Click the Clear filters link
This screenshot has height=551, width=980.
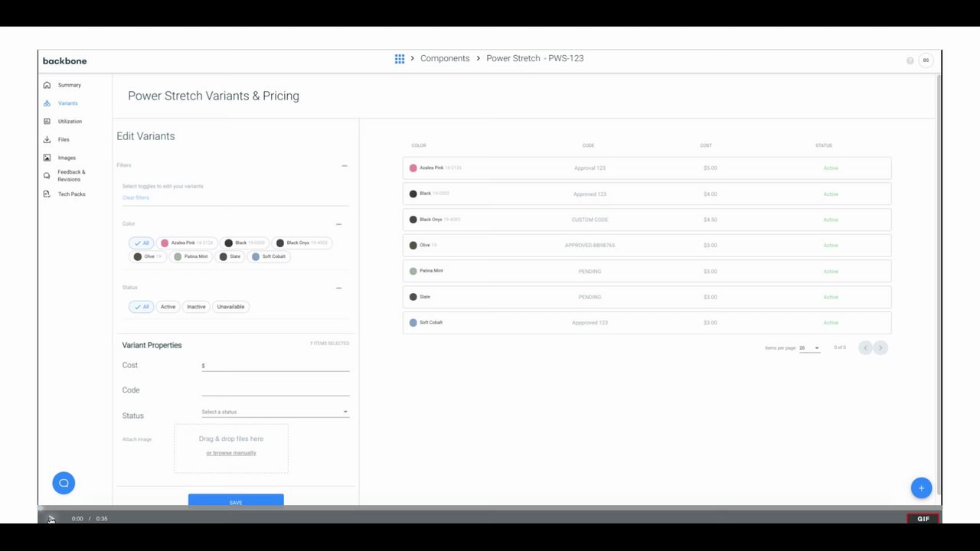pos(136,197)
